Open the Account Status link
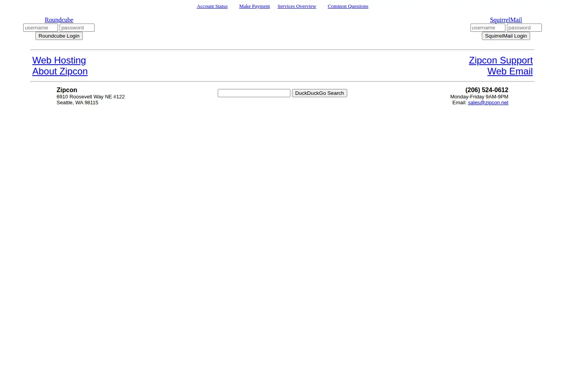The image size is (565, 392). pyautogui.click(x=212, y=6)
